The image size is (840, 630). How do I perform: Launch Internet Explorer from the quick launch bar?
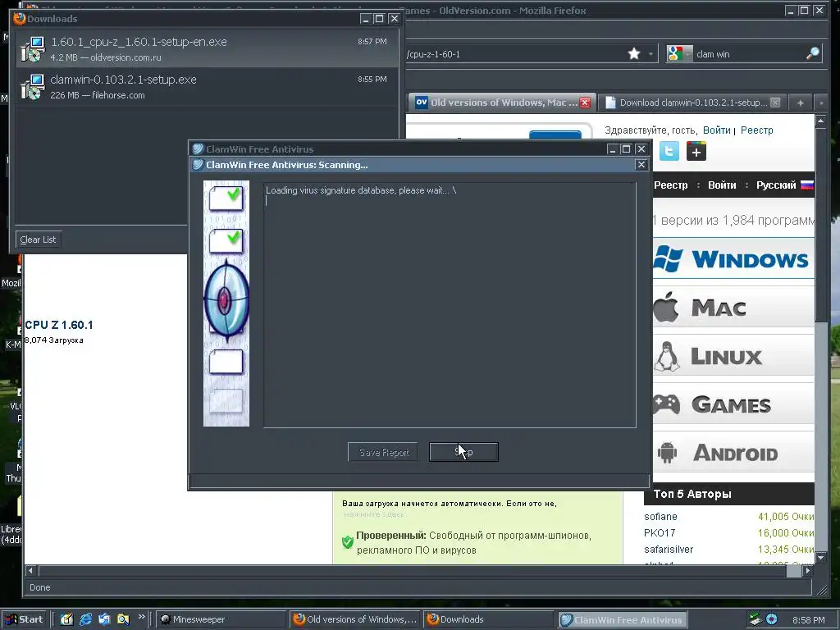(85, 620)
